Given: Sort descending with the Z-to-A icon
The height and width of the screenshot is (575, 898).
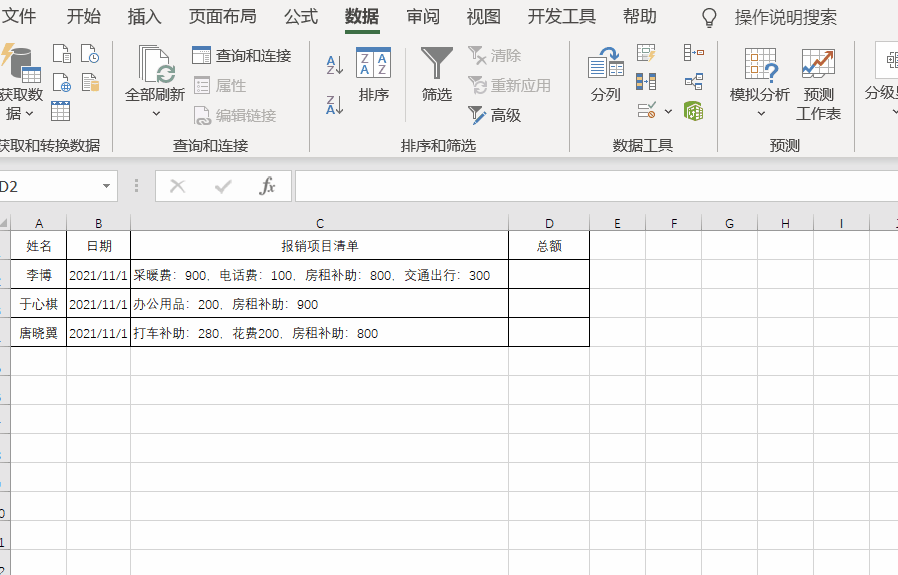Looking at the screenshot, I should click(334, 105).
